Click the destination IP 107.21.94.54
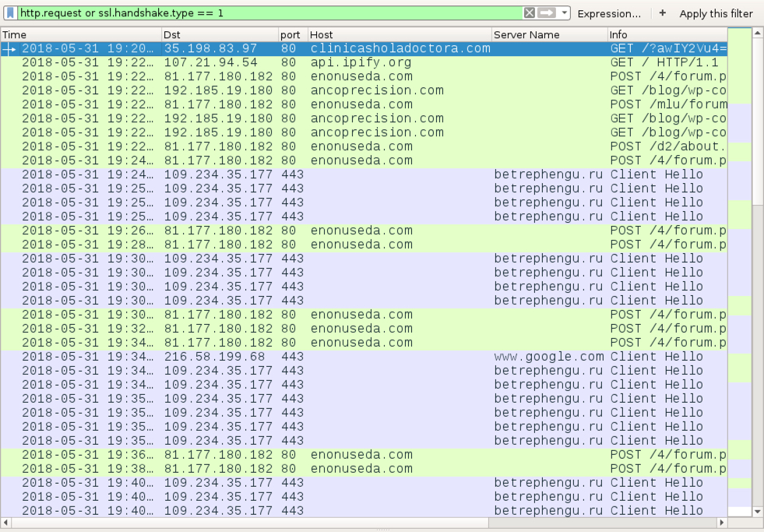764x532 pixels. (x=210, y=63)
